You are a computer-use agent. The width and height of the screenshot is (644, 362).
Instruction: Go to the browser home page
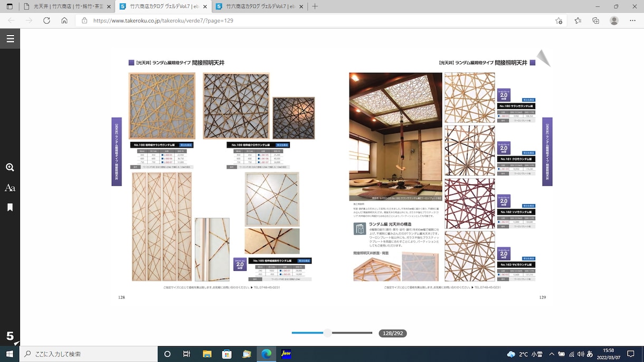pyautogui.click(x=64, y=21)
